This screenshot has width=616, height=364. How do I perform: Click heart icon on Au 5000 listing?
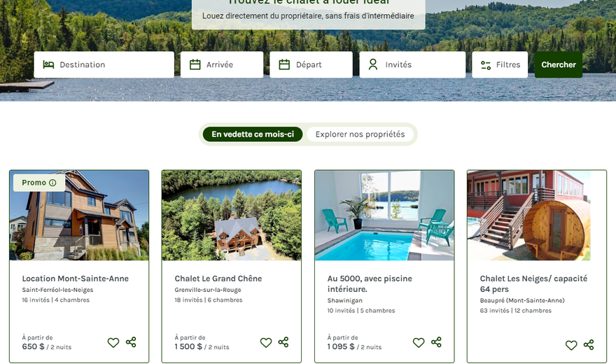click(x=419, y=342)
